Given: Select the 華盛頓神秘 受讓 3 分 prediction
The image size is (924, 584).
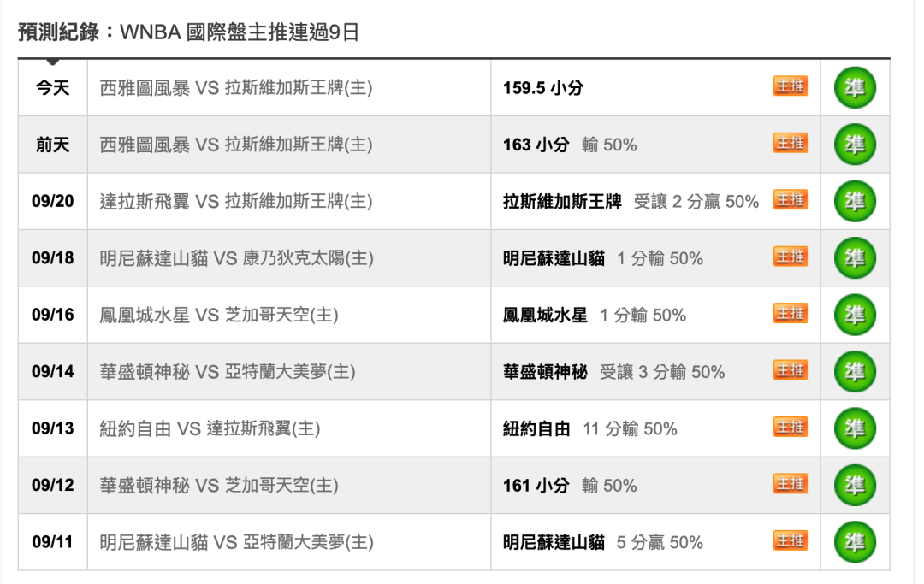Looking at the screenshot, I should [x=613, y=372].
